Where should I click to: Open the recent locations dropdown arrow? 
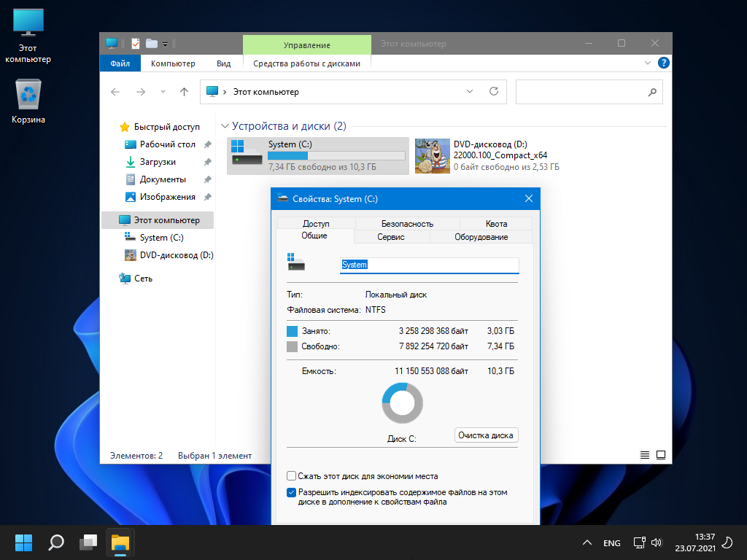point(163,92)
